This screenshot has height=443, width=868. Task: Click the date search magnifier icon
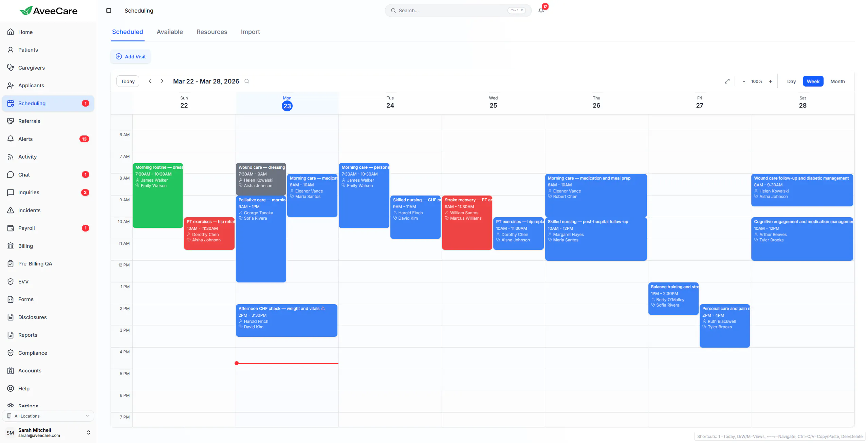pos(247,81)
